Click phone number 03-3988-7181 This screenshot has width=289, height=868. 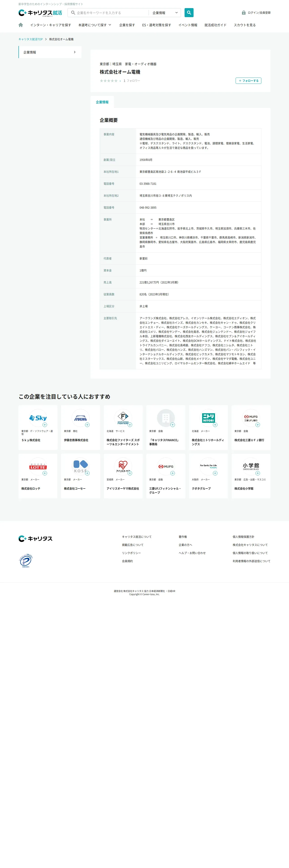point(148,184)
